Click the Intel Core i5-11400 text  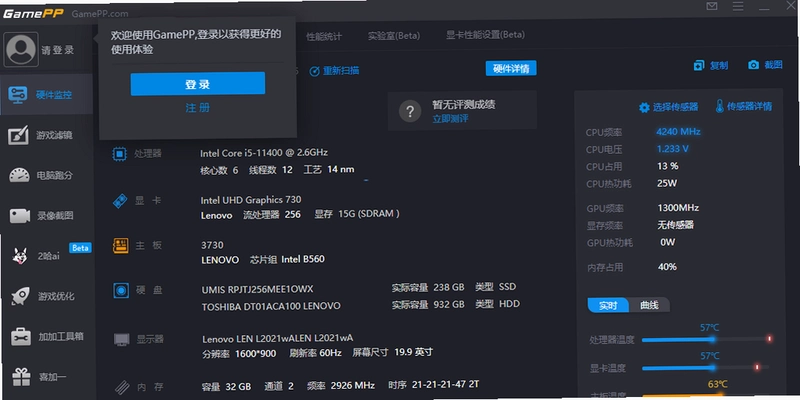tap(264, 153)
